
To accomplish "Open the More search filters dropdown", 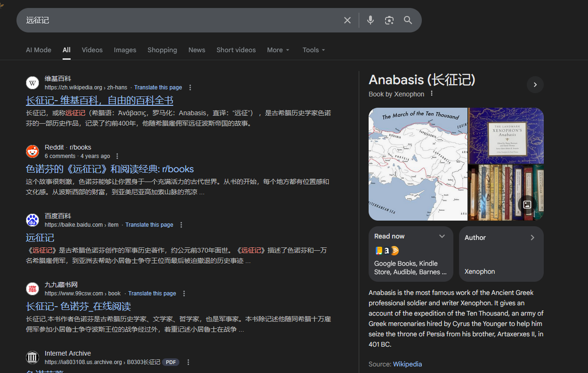I will [278, 50].
